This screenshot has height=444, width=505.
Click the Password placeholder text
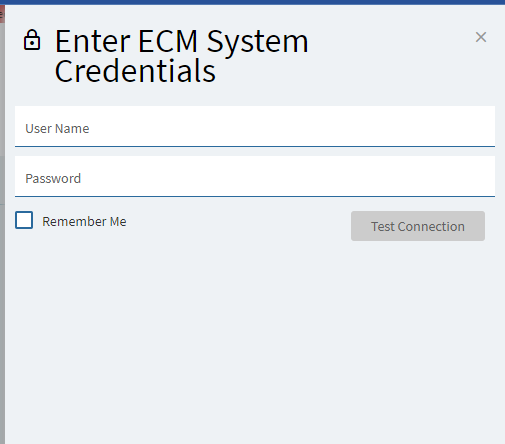(53, 179)
